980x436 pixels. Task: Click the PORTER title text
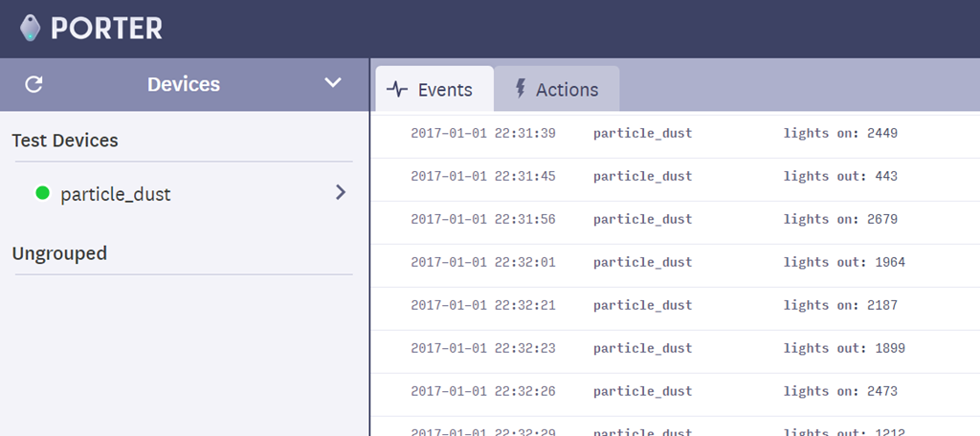click(x=106, y=29)
